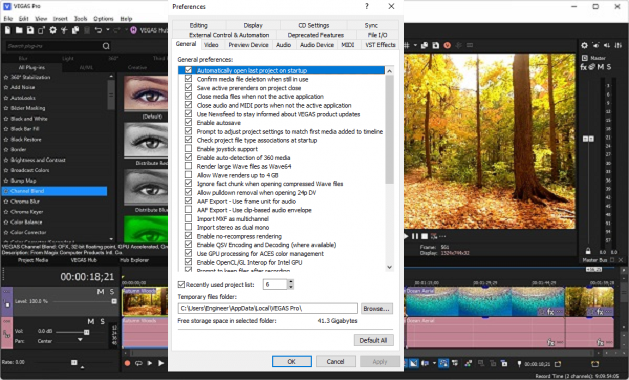The width and height of the screenshot is (629, 380).
Task: Copy preview snapshot to clipboard icon
Action: [x=424, y=45]
